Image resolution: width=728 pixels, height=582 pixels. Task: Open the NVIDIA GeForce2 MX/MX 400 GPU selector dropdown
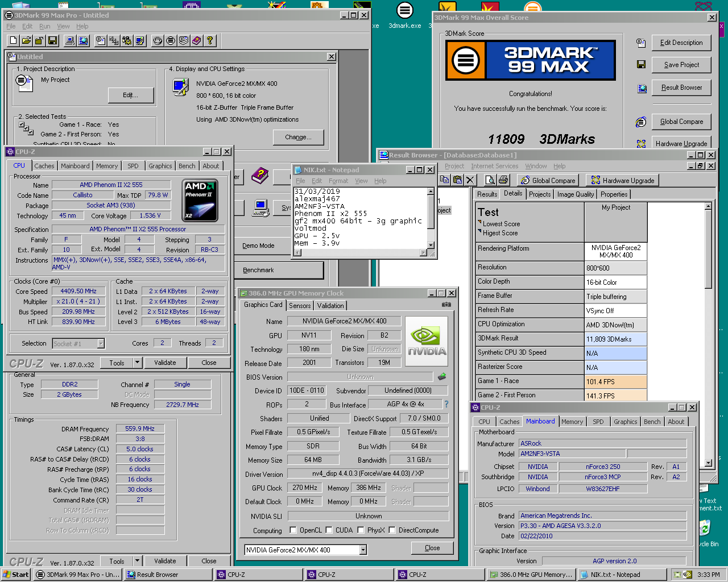[363, 550]
